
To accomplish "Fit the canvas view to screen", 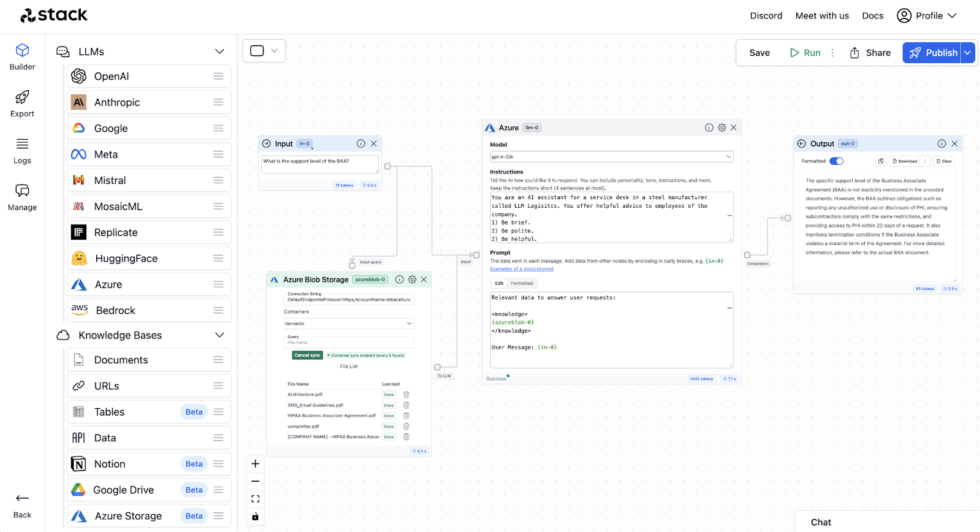I will [x=255, y=499].
